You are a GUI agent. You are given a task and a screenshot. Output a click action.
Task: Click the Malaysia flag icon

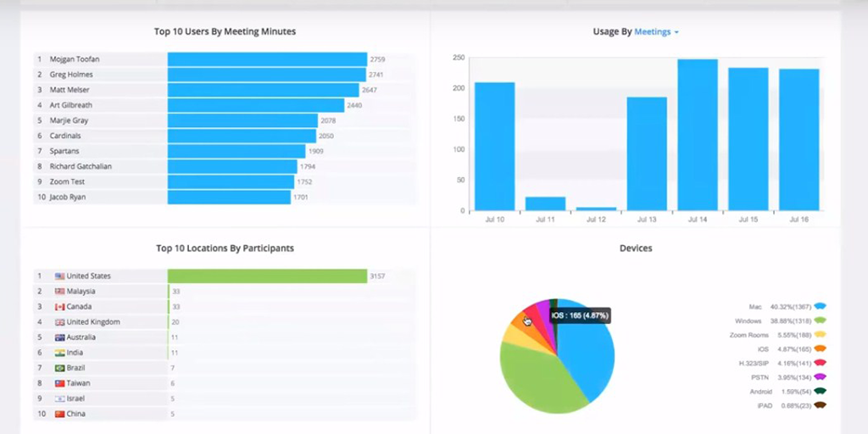[60, 292]
